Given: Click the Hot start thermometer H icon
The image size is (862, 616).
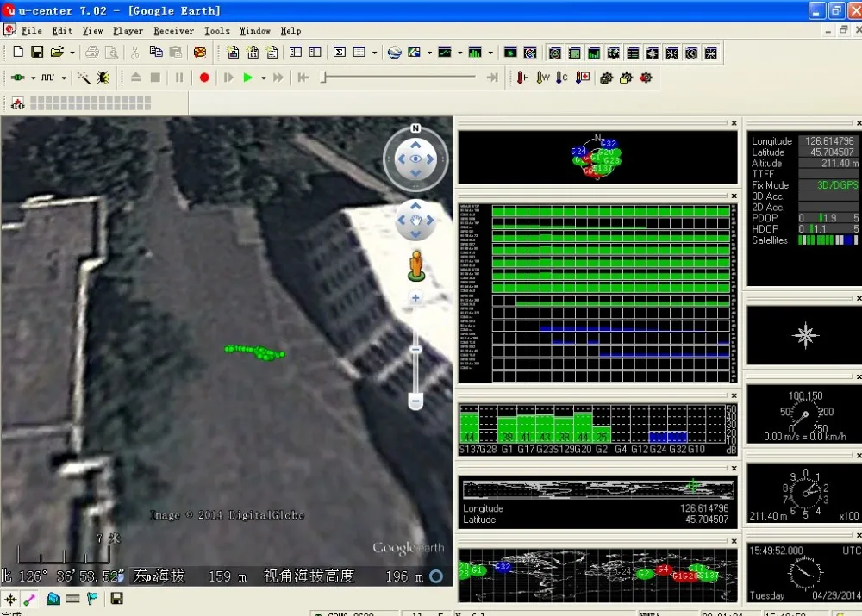Looking at the screenshot, I should [x=522, y=78].
